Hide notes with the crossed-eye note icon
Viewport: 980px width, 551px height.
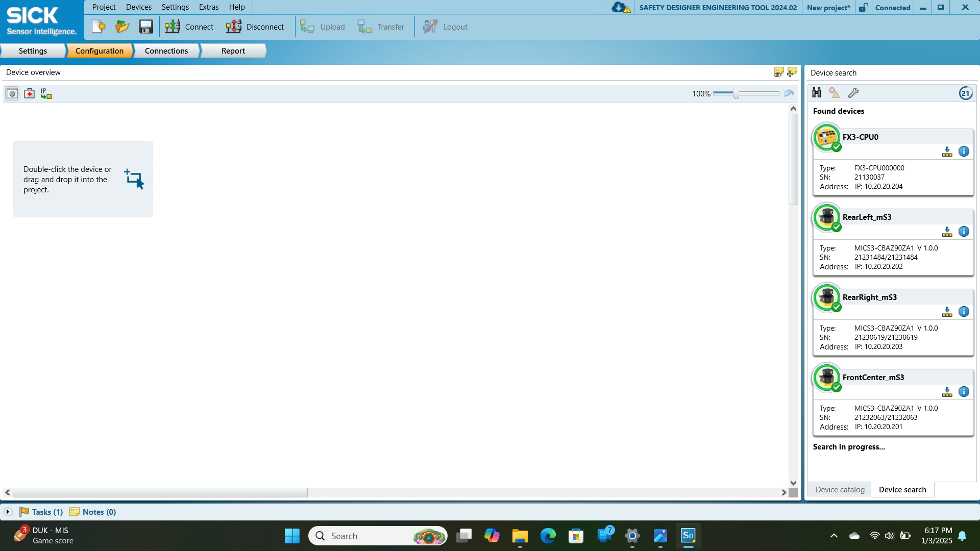778,72
